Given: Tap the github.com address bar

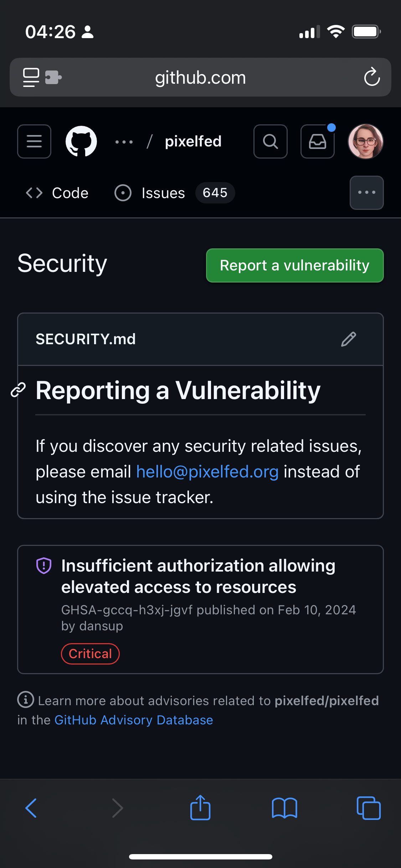Looking at the screenshot, I should [200, 77].
